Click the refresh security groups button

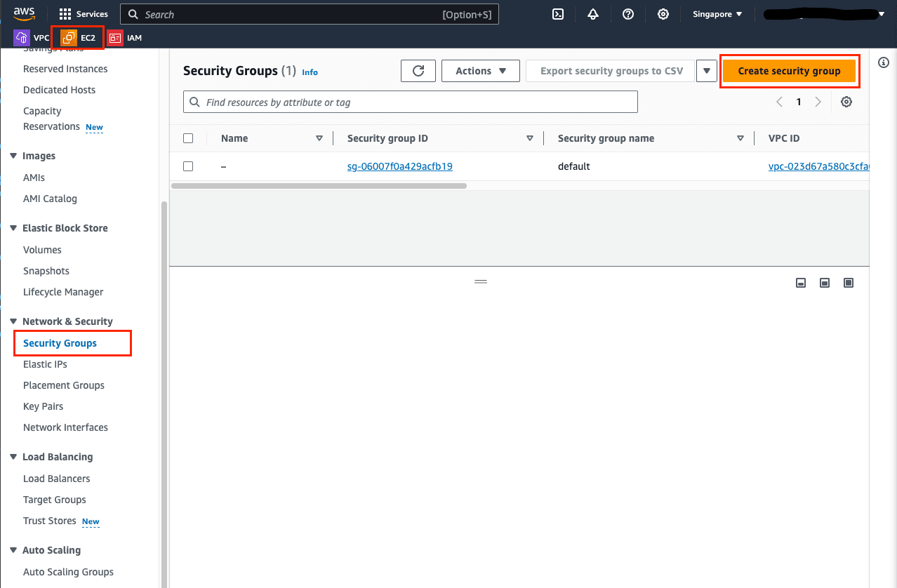(x=418, y=71)
